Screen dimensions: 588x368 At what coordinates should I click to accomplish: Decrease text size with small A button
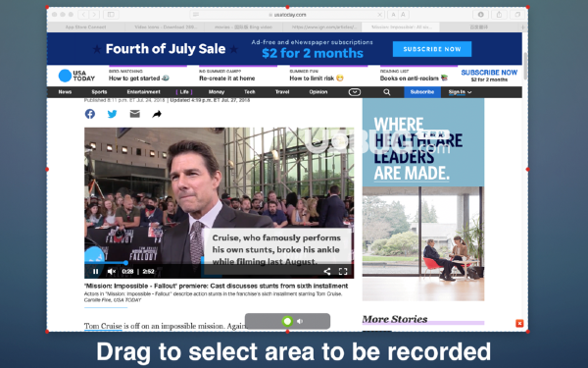point(393,15)
